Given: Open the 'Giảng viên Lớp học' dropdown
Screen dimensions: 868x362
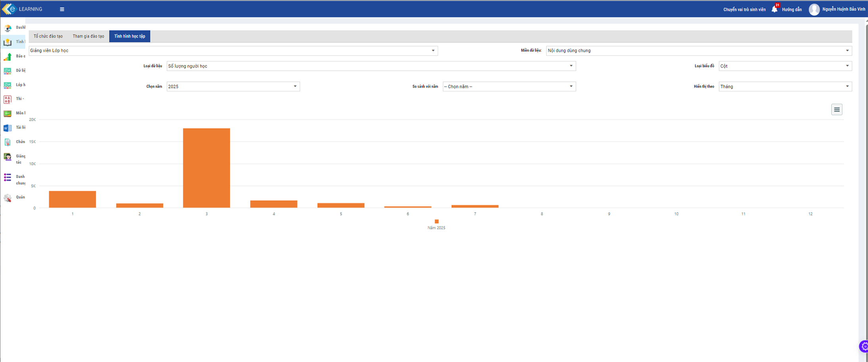Looking at the screenshot, I should [233, 50].
